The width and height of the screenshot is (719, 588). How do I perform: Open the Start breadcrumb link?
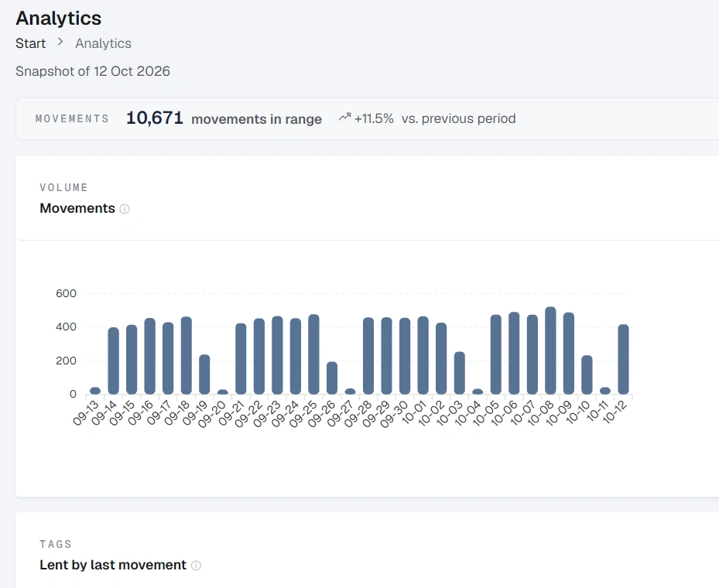click(x=31, y=43)
